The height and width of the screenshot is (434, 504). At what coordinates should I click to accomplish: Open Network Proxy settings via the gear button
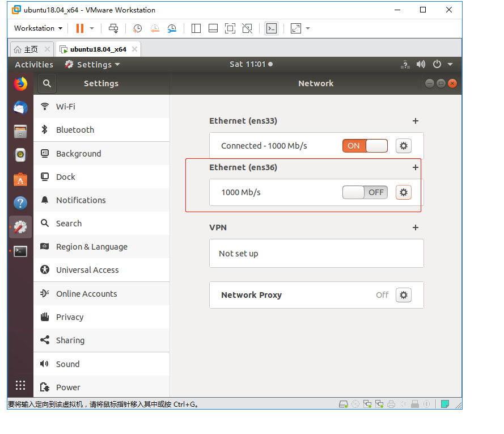coord(403,295)
